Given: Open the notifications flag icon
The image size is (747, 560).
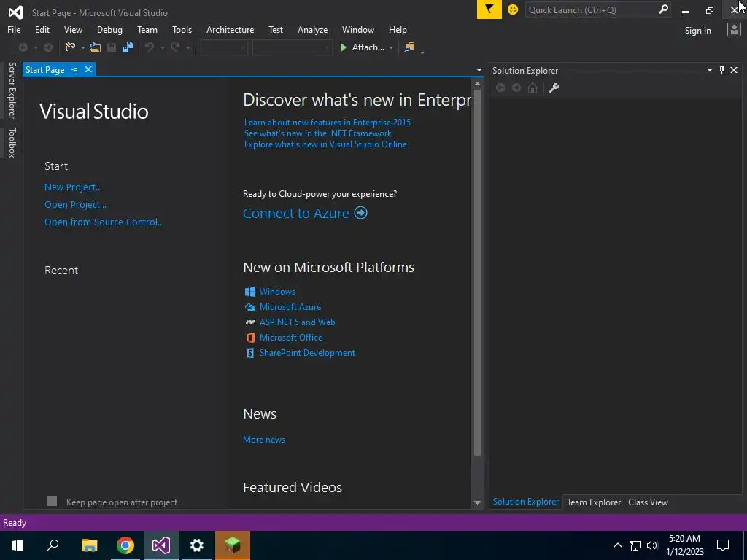Looking at the screenshot, I should click(489, 9).
